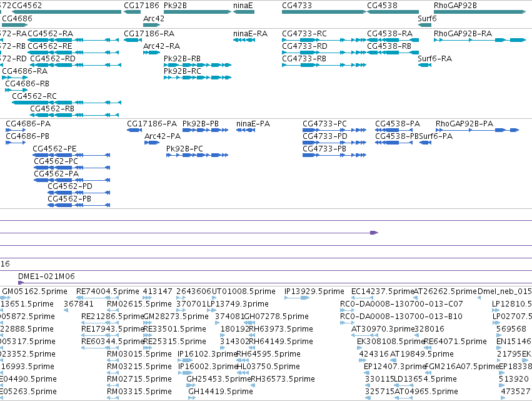Click protein Arc42-PA label
532x401 pixels.
(x=163, y=136)
